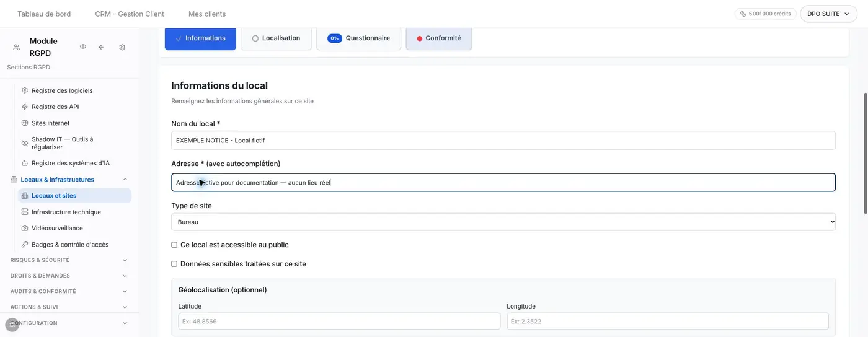Click the key icon of Badges & contrôle d'accès

(x=25, y=245)
